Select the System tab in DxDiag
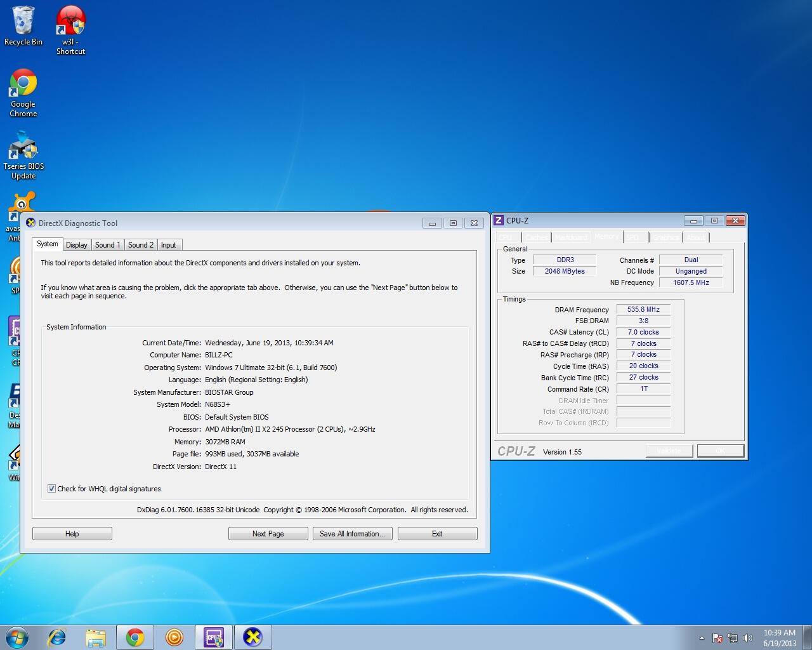 click(48, 244)
